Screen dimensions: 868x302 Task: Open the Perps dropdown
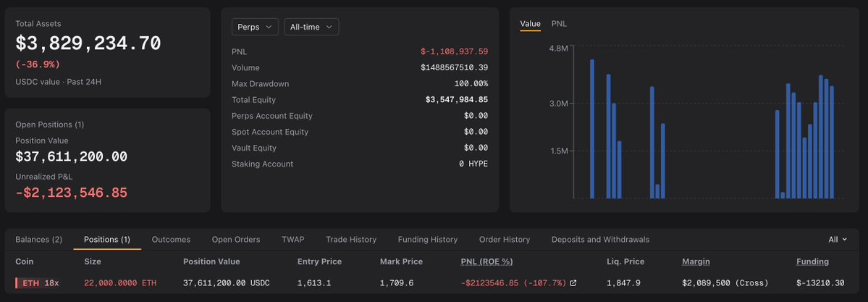pos(256,27)
